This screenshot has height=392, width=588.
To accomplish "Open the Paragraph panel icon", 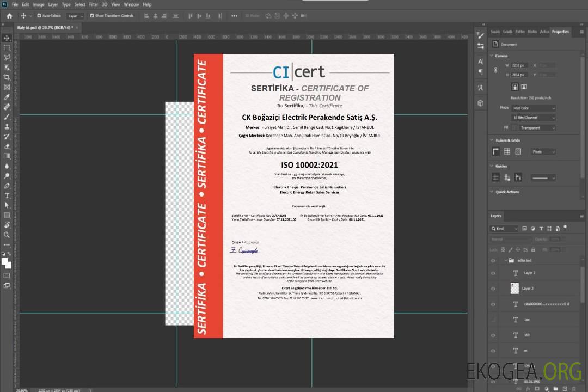I will tap(480, 72).
